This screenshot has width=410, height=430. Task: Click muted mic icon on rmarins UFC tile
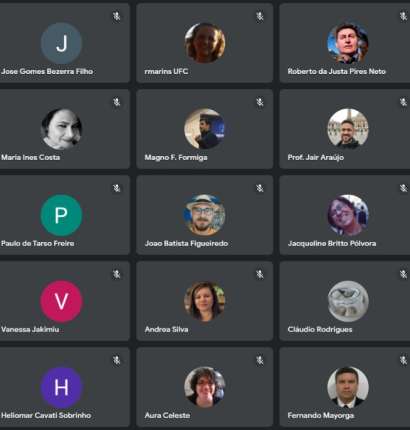click(260, 16)
